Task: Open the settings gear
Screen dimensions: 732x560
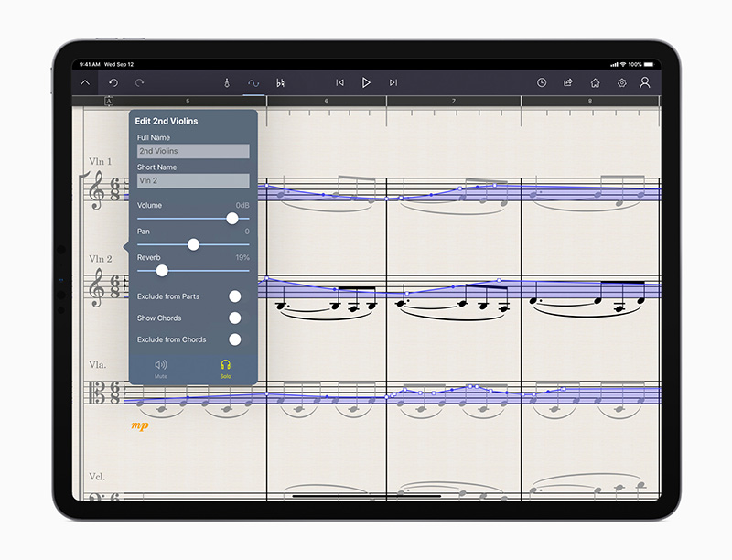Action: tap(621, 81)
